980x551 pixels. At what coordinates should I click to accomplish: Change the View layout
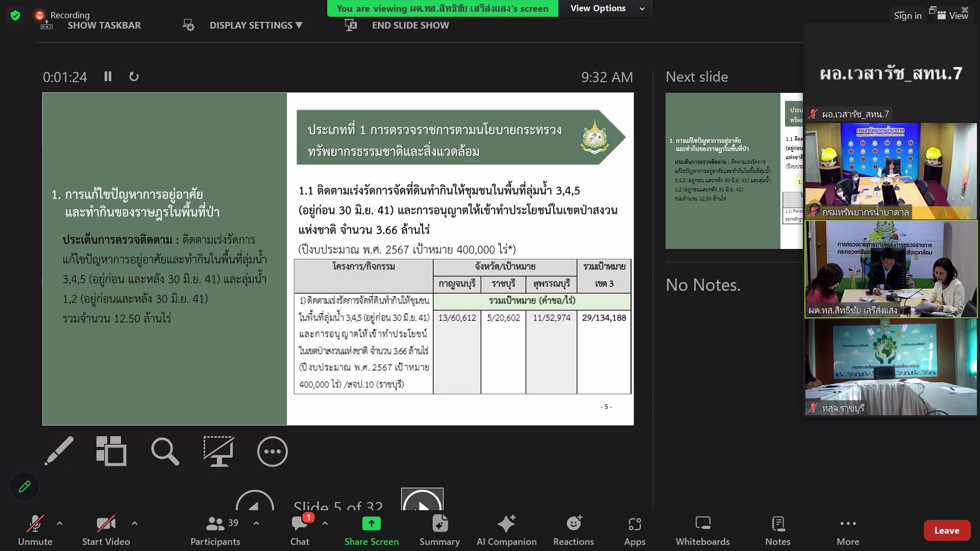tap(953, 16)
